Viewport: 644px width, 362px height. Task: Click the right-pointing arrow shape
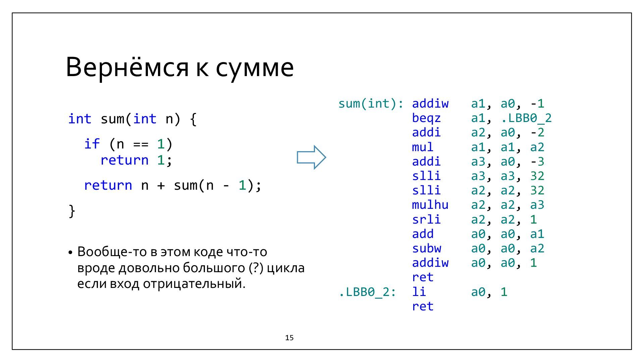pos(311,157)
